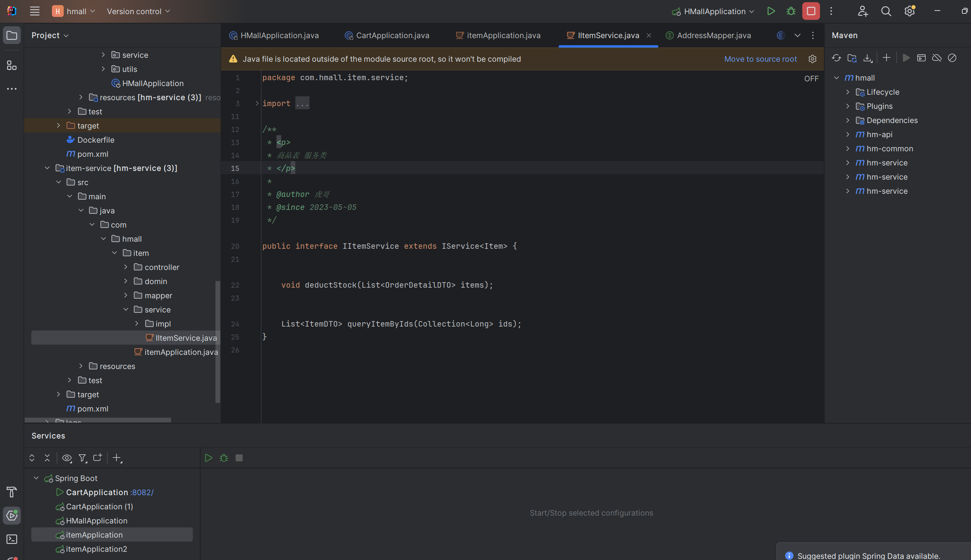Viewport: 971px width, 560px height.
Task: Open the More Actions menu beside the stop button
Action: coord(831,11)
